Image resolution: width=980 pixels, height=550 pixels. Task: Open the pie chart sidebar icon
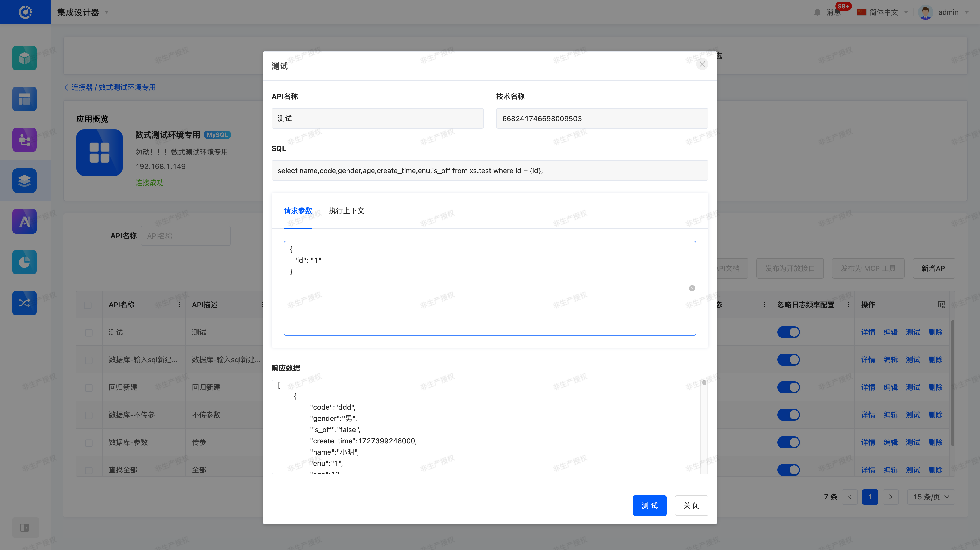[24, 262]
